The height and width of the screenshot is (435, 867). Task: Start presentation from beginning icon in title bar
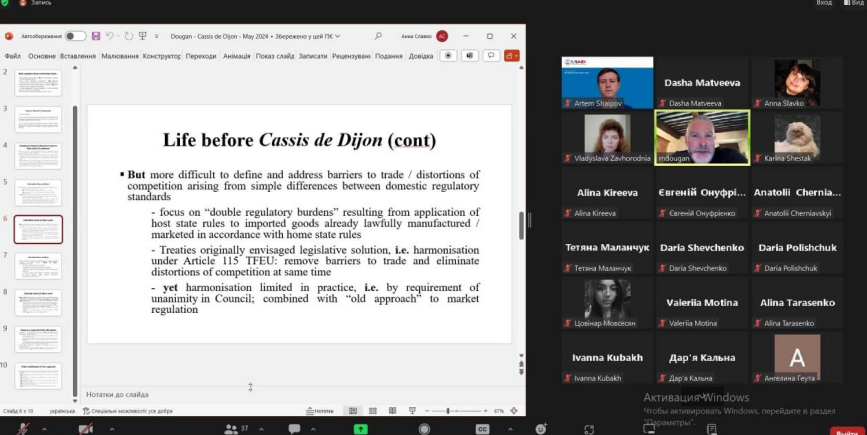point(143,36)
